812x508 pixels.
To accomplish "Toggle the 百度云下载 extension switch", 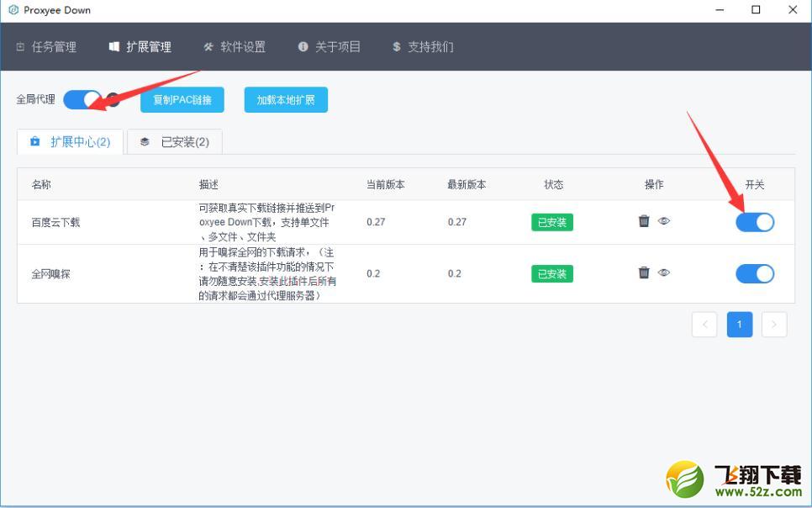I will pyautogui.click(x=755, y=222).
